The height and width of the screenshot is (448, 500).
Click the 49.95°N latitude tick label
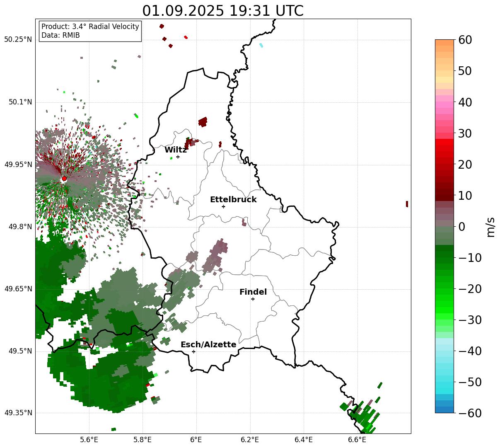coord(18,165)
